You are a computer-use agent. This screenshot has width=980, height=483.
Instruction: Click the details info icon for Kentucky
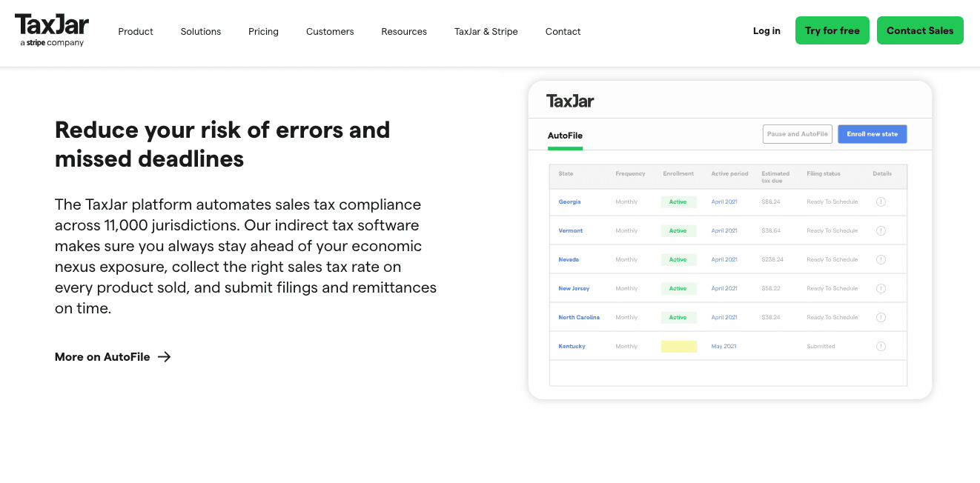point(881,346)
